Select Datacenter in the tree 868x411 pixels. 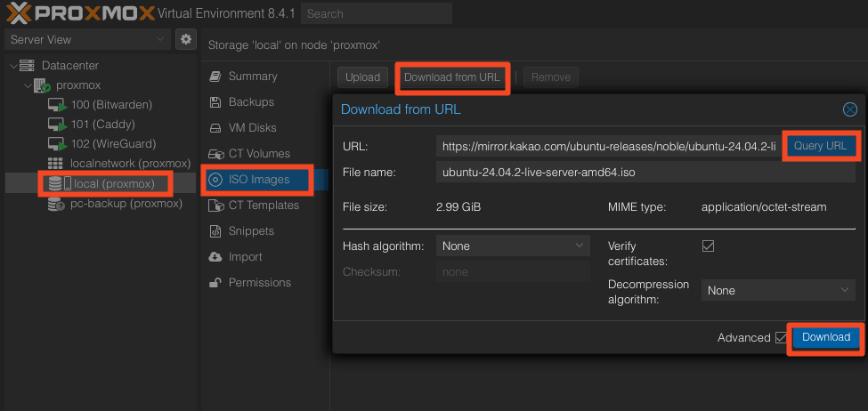[70, 65]
